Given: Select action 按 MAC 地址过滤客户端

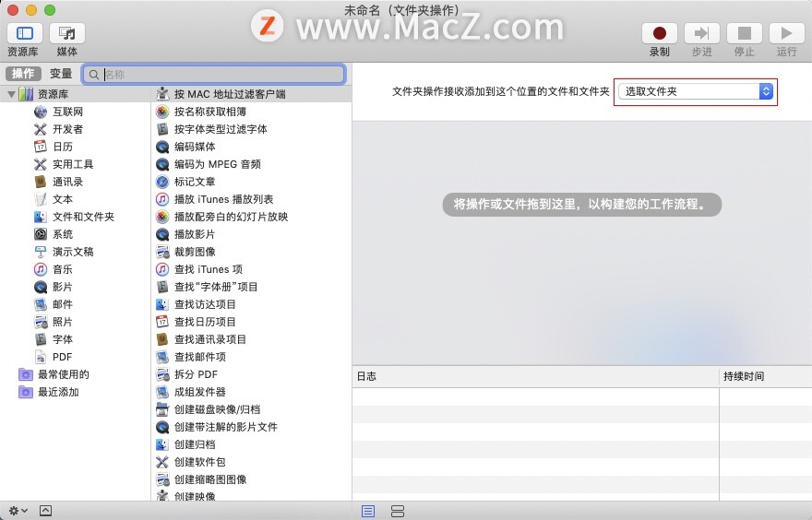Looking at the screenshot, I should (x=253, y=94).
